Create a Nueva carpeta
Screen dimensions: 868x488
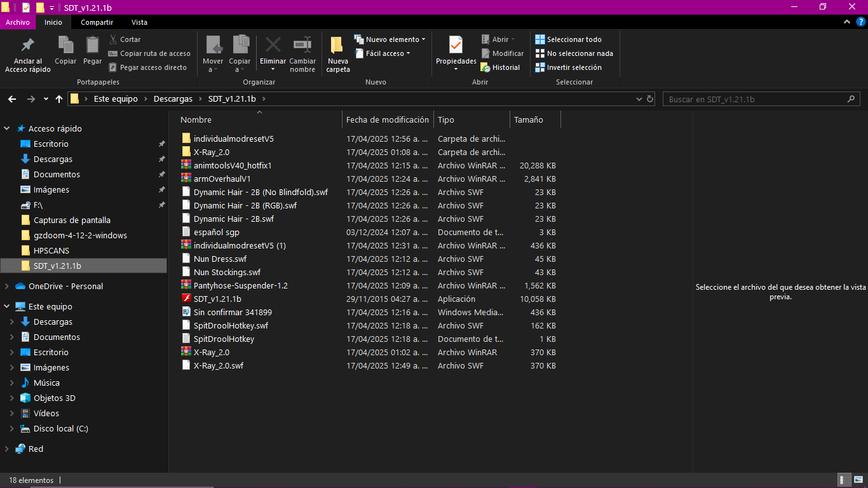(x=338, y=55)
